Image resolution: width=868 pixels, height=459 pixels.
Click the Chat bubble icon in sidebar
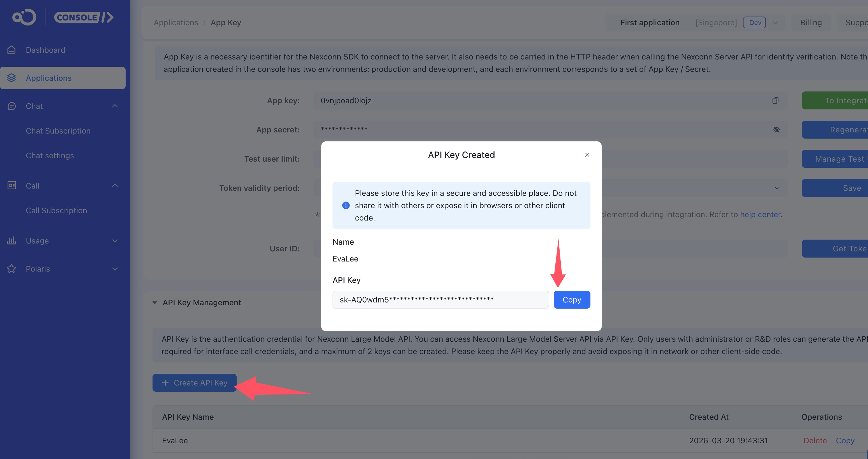pyautogui.click(x=11, y=106)
